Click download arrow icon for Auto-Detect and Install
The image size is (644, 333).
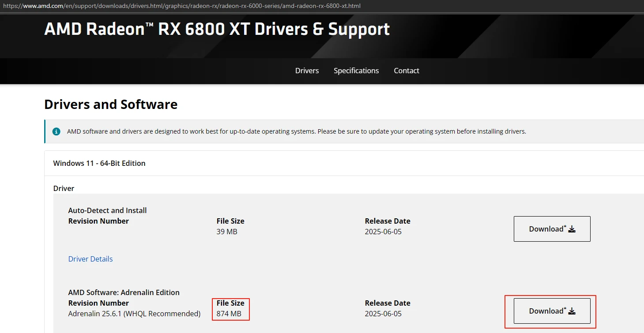point(572,229)
